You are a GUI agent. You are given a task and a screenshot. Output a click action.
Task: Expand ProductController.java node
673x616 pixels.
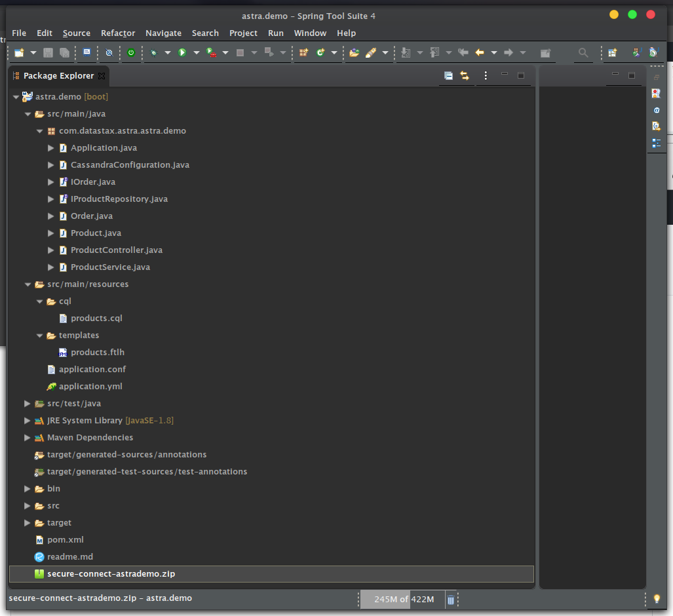tap(50, 250)
